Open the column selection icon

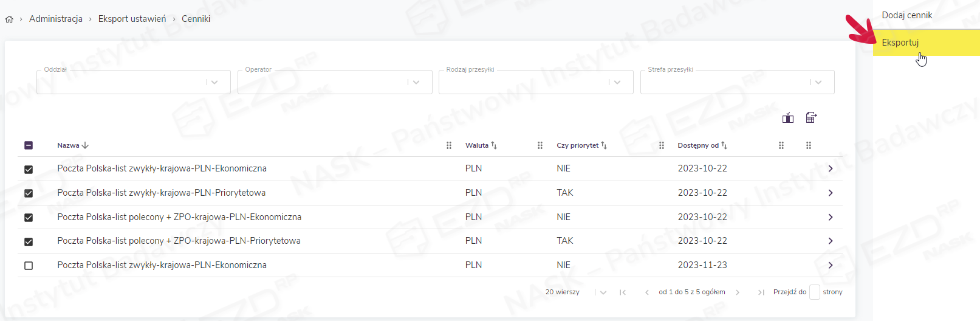[x=788, y=118]
